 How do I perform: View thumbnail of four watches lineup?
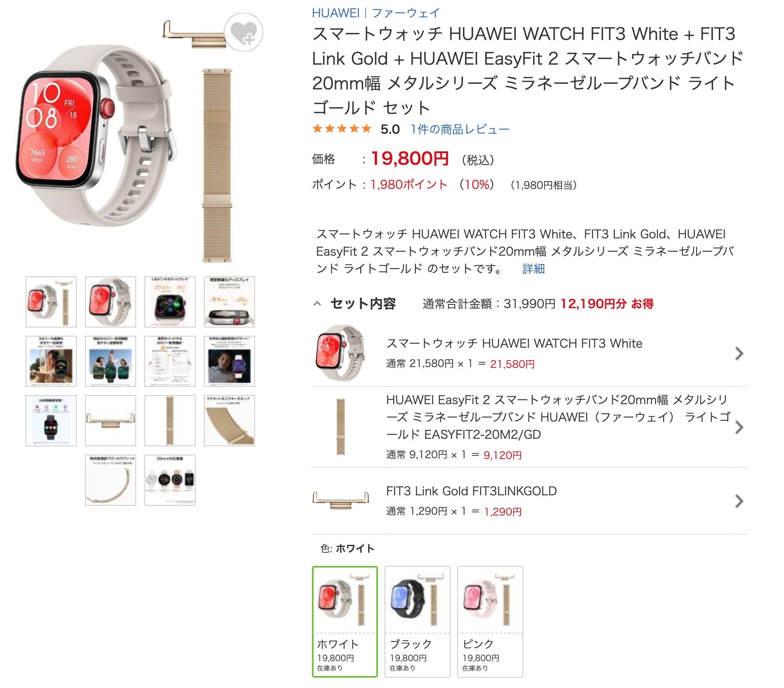(x=170, y=480)
